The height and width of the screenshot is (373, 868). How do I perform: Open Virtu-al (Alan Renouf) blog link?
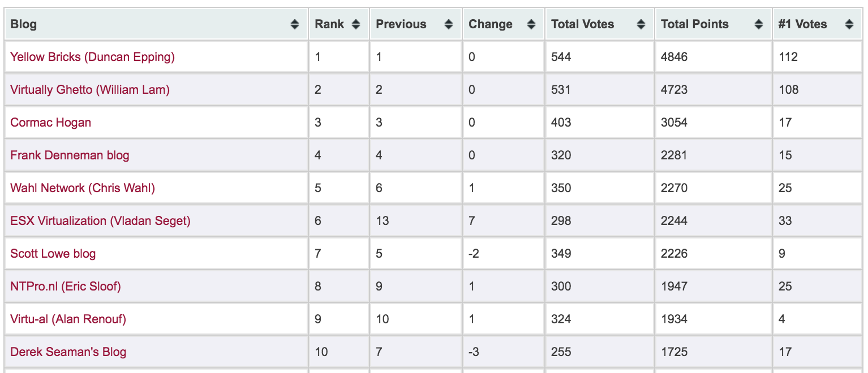click(x=68, y=319)
